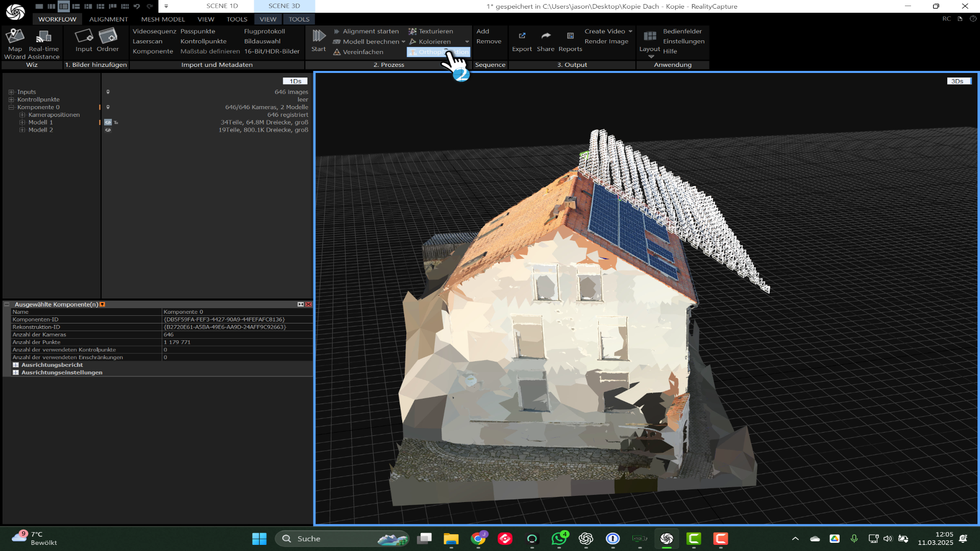980x551 pixels.
Task: Click Videosequenz import button
Action: click(x=154, y=31)
